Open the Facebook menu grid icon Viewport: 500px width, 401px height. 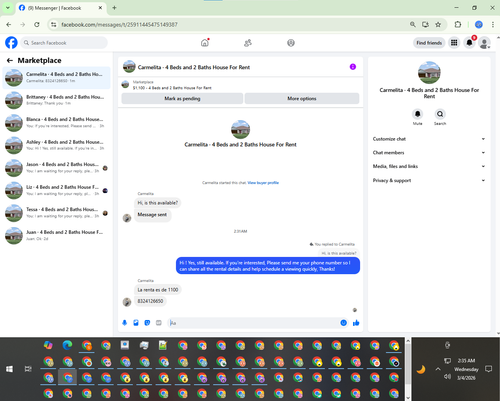coord(454,43)
